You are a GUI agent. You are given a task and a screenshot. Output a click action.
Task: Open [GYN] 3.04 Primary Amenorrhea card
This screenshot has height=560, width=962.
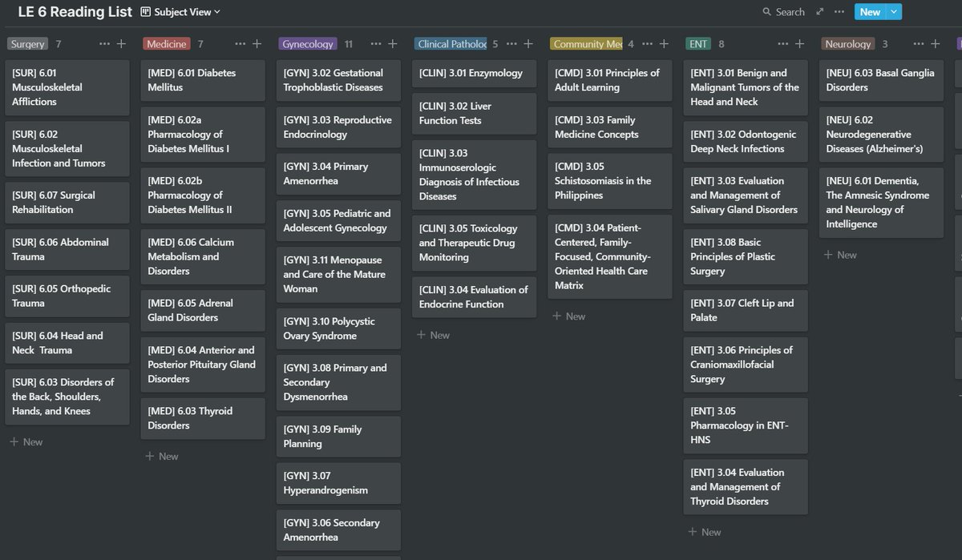338,174
